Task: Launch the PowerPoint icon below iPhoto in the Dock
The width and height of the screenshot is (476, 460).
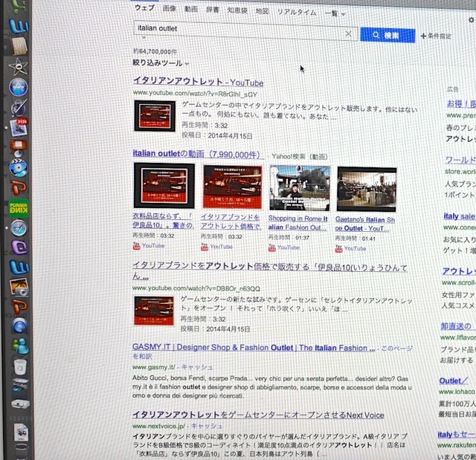Action: [x=19, y=306]
